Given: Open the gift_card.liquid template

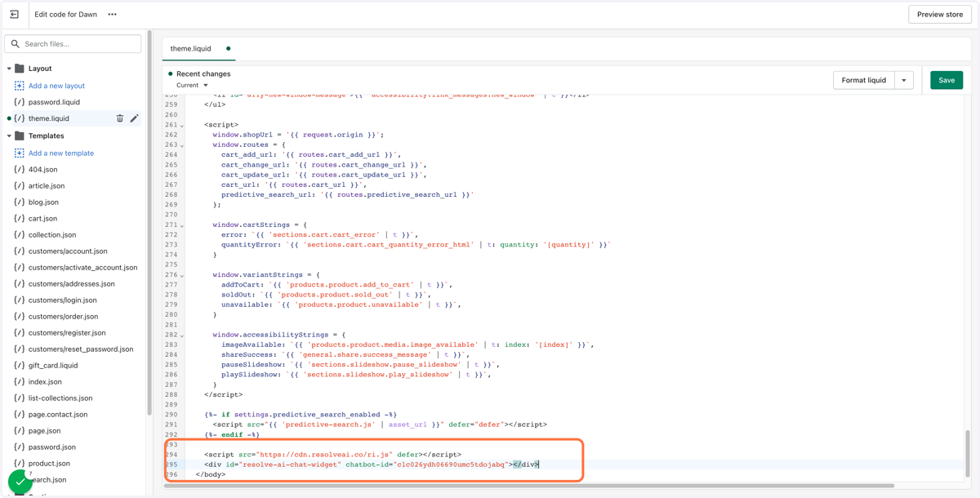Looking at the screenshot, I should point(53,365).
